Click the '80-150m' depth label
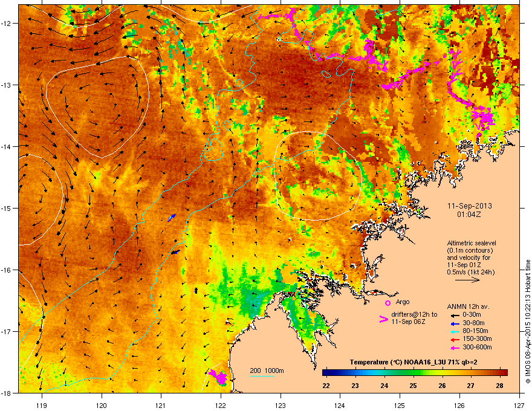Viewport: 532px width, 411px height. pos(475,331)
